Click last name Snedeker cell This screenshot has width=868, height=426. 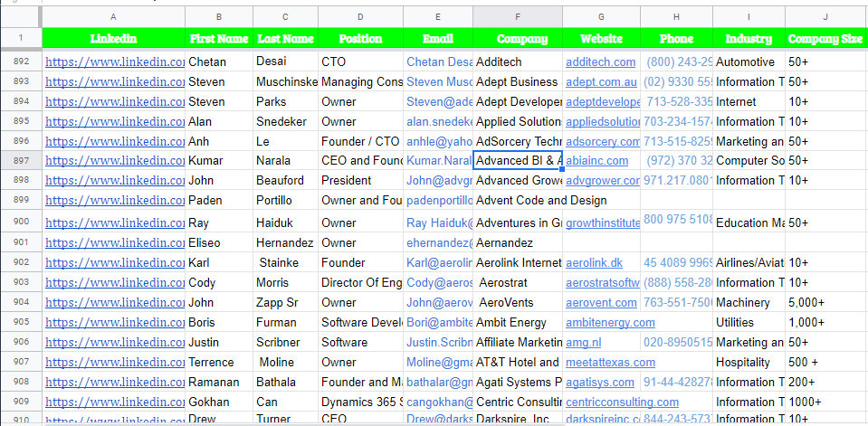(286, 121)
